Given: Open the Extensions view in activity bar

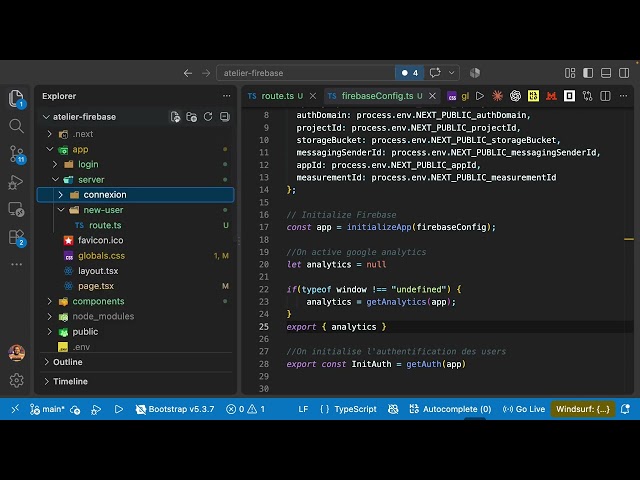Looking at the screenshot, I should tap(17, 238).
